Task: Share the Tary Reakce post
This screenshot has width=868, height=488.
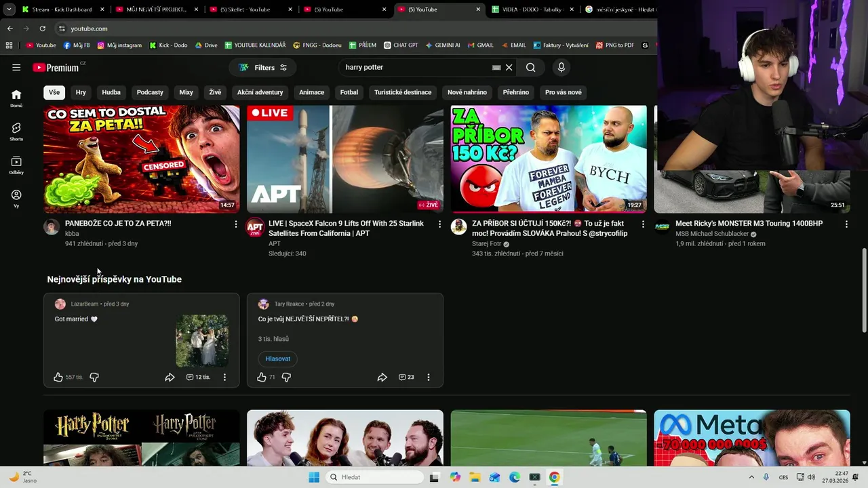Action: click(382, 377)
